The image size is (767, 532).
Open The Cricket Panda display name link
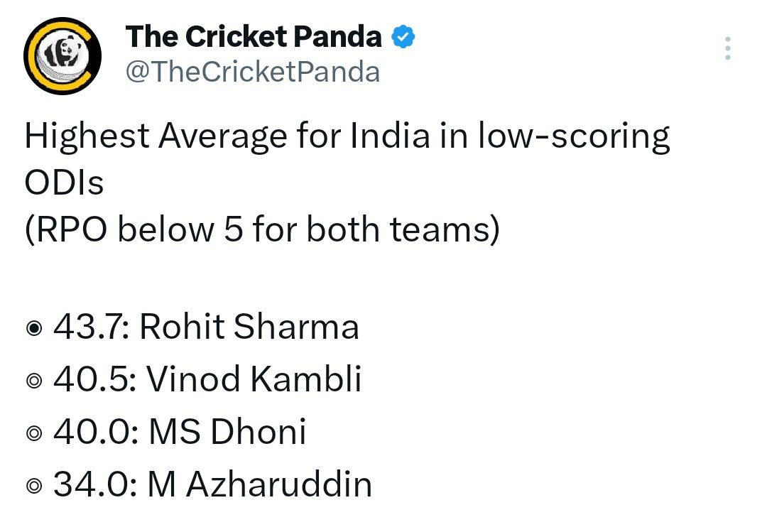[254, 37]
